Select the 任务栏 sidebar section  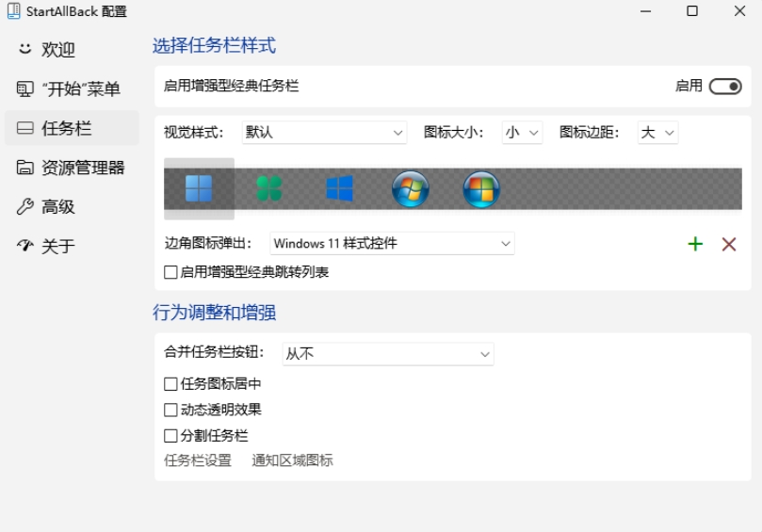[72, 128]
